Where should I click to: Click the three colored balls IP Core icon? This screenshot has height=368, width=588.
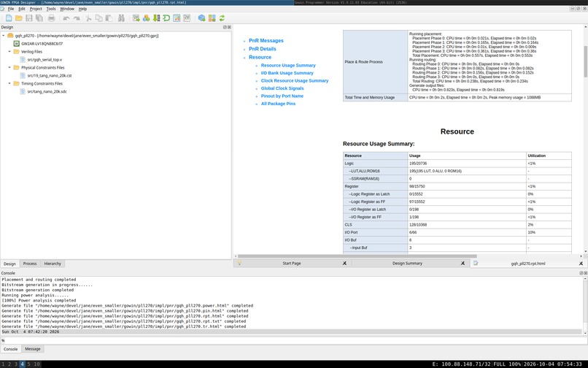click(x=146, y=18)
